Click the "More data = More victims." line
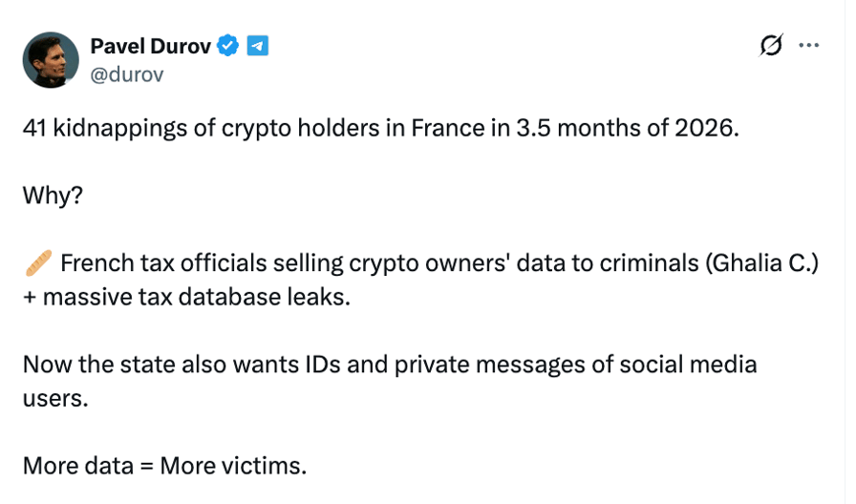Screen dimensions: 856x504 (x=165, y=466)
